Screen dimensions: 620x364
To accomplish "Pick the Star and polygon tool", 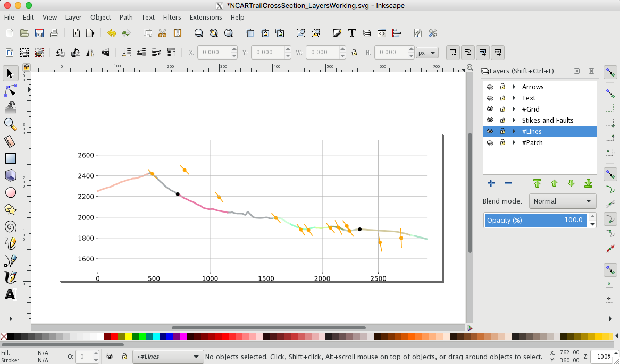I will coord(10,210).
